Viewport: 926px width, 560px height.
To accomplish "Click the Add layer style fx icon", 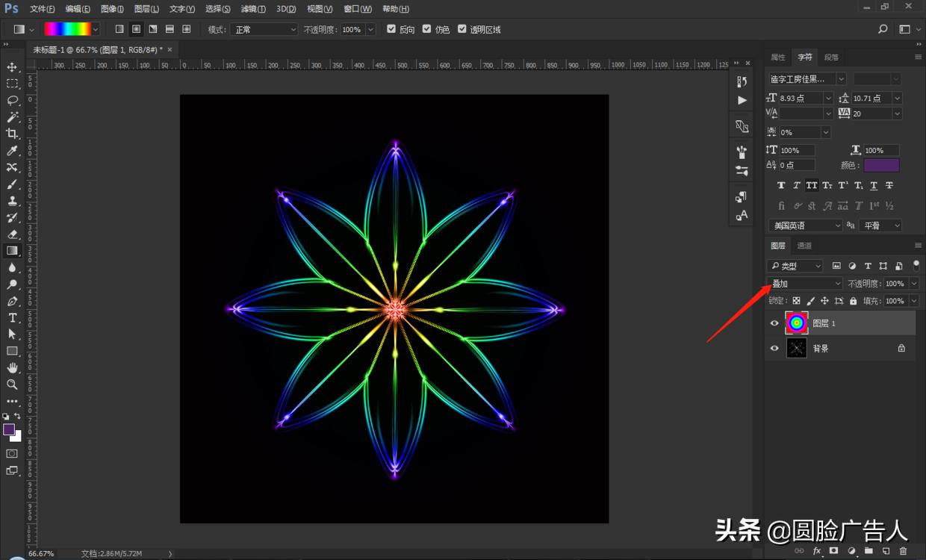I will point(816,550).
